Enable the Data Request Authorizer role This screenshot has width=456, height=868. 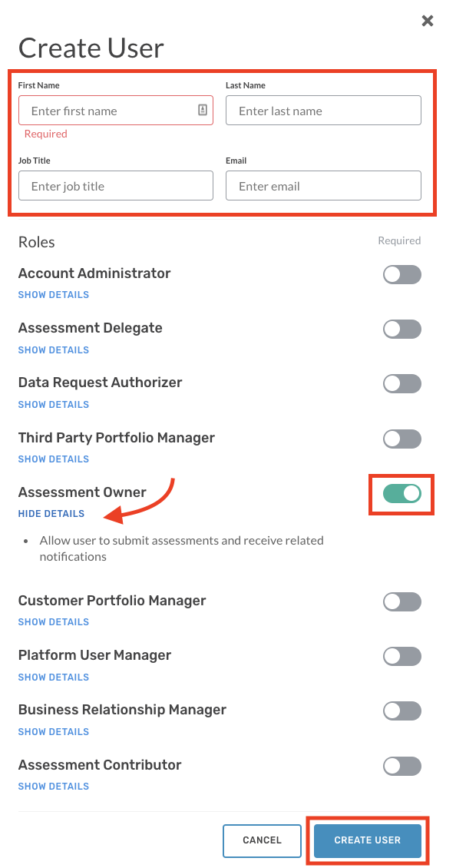click(x=401, y=383)
